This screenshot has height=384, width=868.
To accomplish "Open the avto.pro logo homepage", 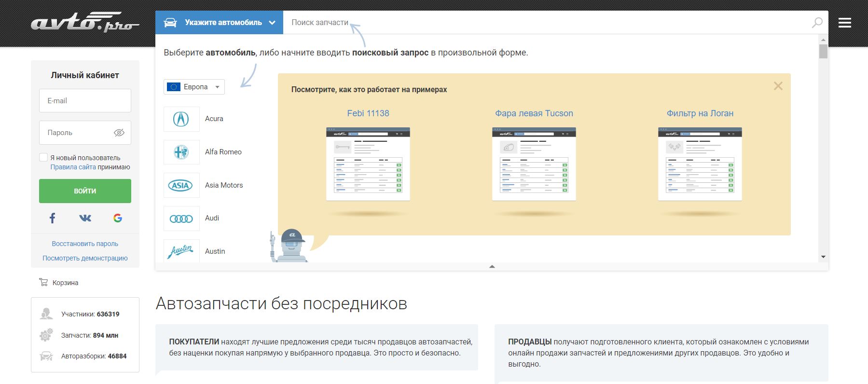I will click(x=85, y=22).
